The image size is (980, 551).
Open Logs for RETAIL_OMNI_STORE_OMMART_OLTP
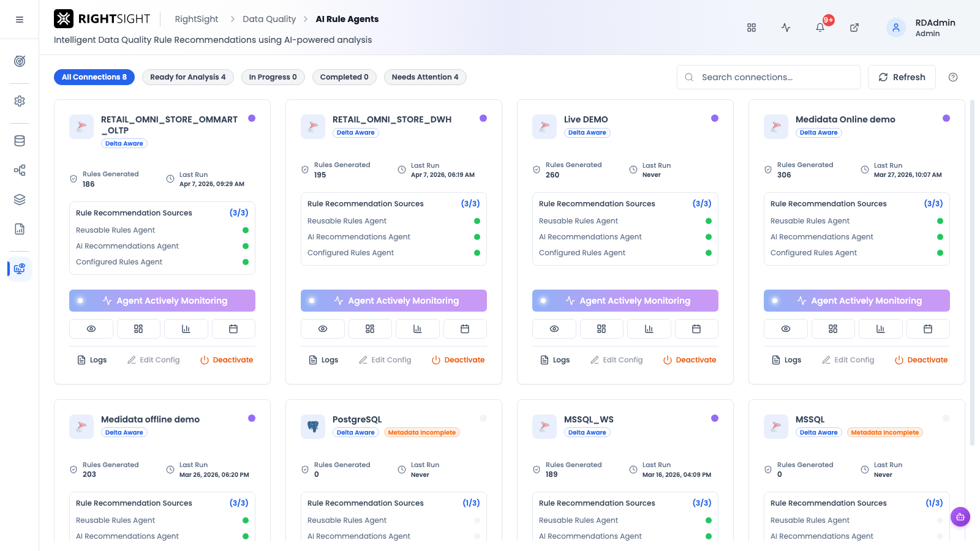point(92,360)
